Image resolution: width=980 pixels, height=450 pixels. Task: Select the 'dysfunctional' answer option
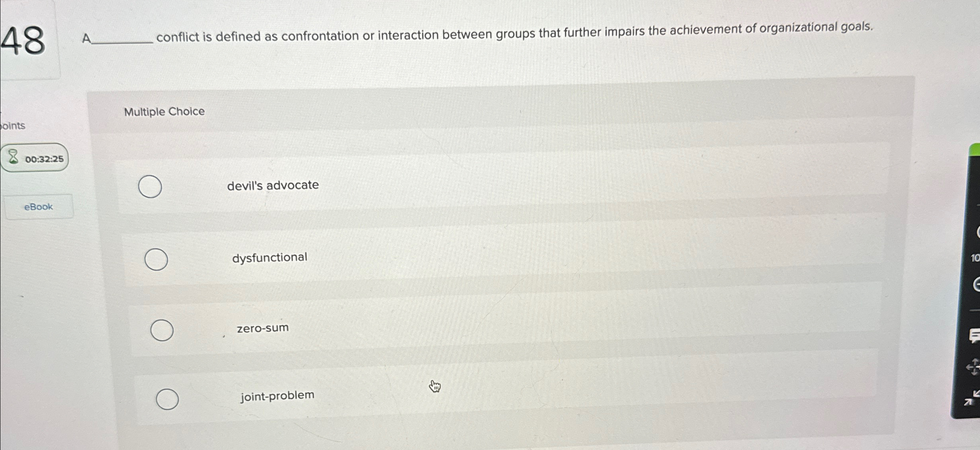156,259
